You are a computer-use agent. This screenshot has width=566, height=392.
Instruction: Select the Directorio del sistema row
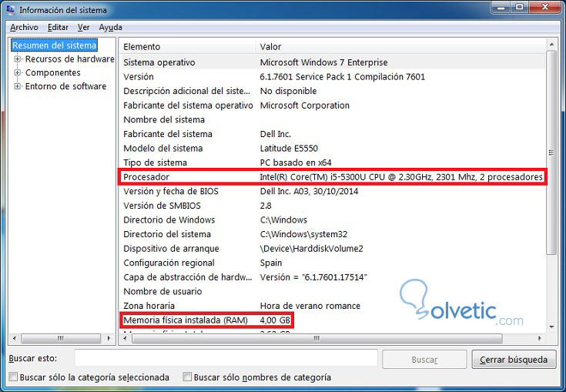click(333, 234)
